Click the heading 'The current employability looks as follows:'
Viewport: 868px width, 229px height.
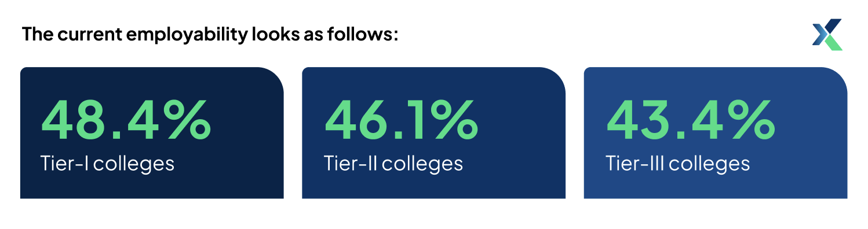(x=210, y=35)
